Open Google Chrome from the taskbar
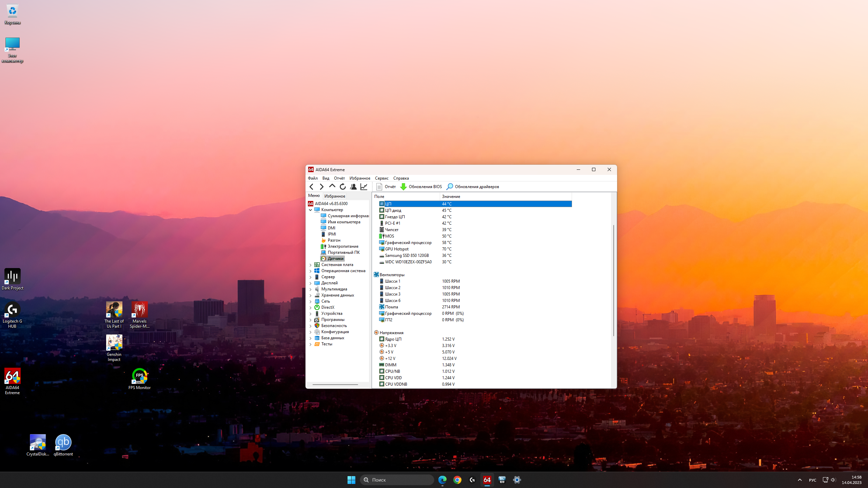 point(457,480)
